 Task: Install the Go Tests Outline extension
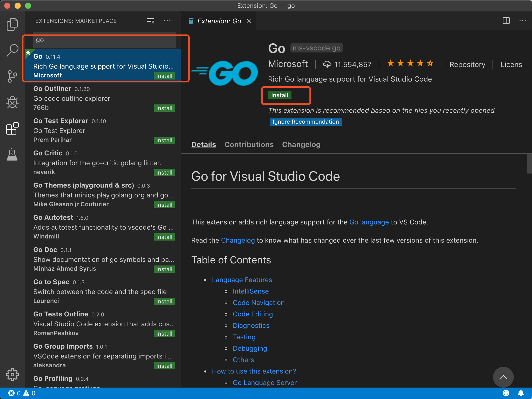(164, 334)
